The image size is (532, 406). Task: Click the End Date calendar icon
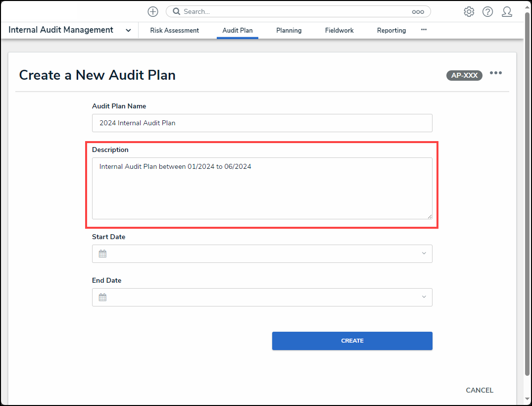pyautogui.click(x=102, y=298)
